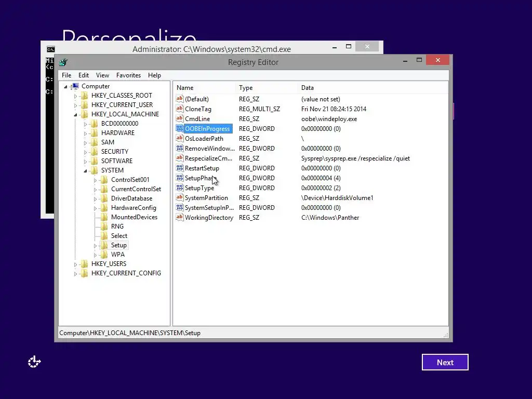The image size is (532, 399).
Task: Select the SystemSetupInP... value
Action: click(209, 208)
